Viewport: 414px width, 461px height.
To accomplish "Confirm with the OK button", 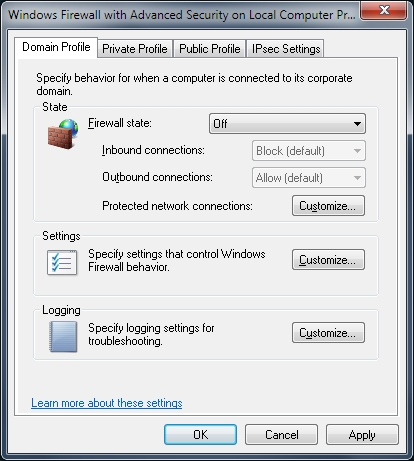I will (200, 434).
